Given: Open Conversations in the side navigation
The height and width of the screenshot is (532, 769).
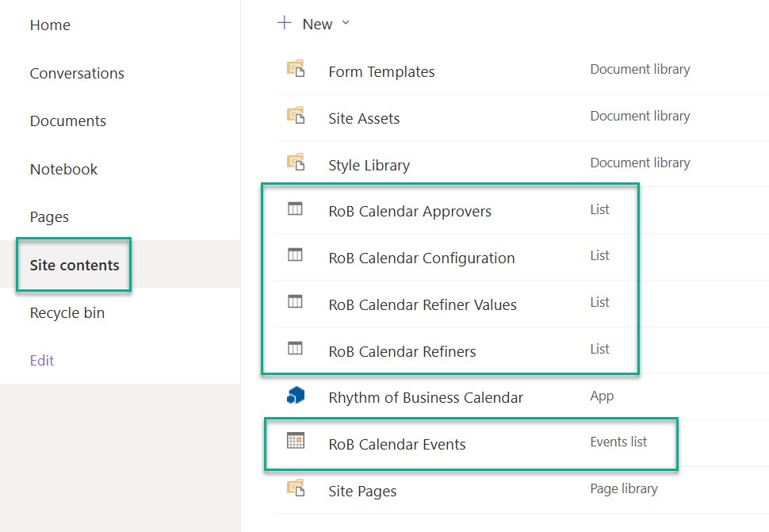Looking at the screenshot, I should [x=77, y=73].
